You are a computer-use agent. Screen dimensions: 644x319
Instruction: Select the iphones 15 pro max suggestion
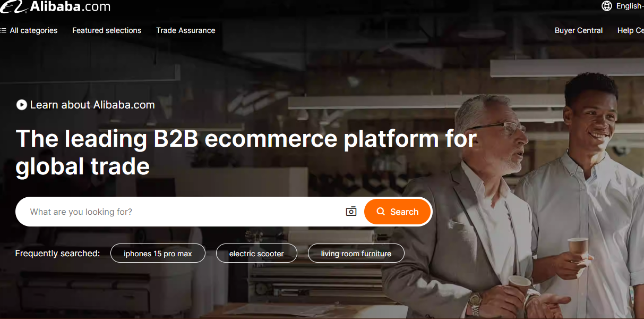click(158, 254)
